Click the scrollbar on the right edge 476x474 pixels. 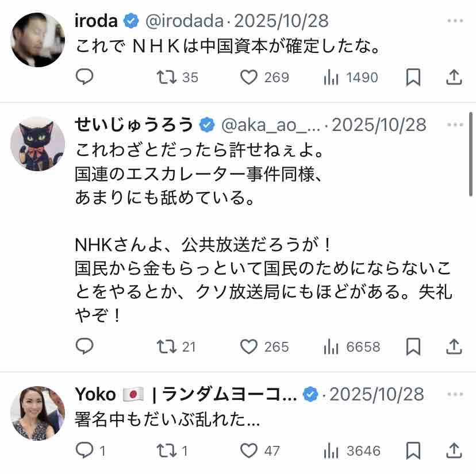tap(470, 155)
